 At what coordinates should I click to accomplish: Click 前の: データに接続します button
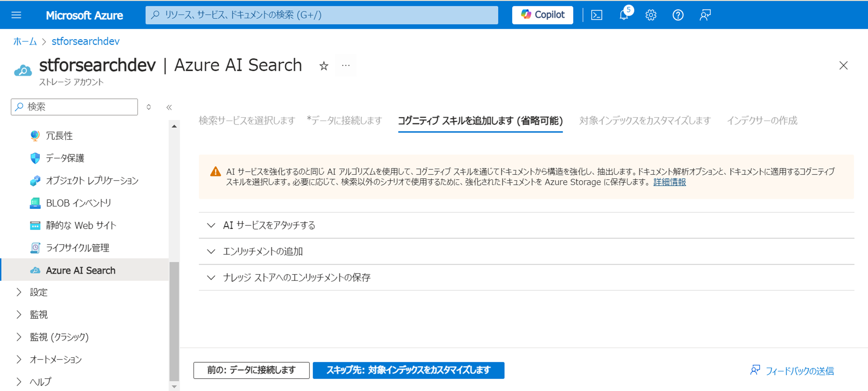tap(251, 370)
